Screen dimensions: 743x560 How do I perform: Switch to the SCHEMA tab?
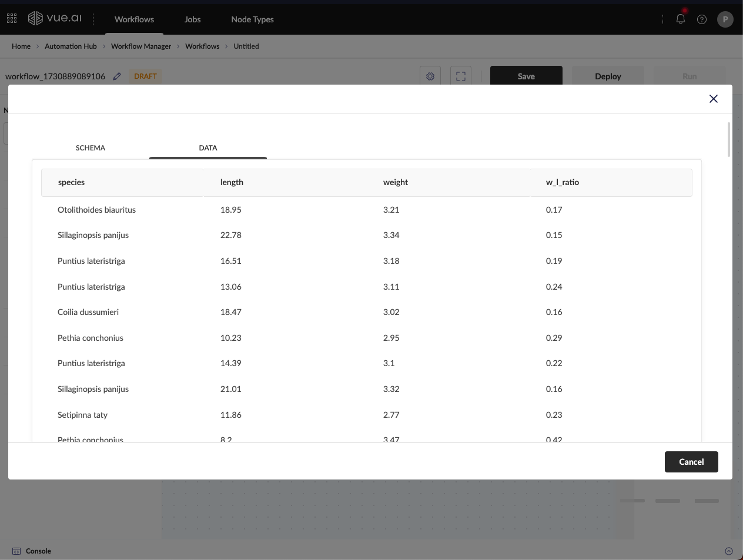pyautogui.click(x=91, y=148)
